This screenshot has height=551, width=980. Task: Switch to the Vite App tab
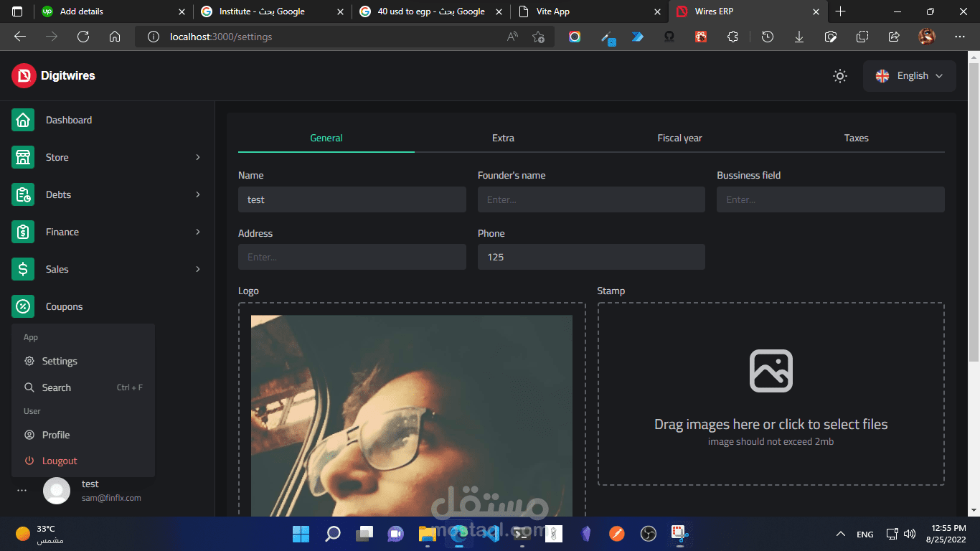point(590,11)
